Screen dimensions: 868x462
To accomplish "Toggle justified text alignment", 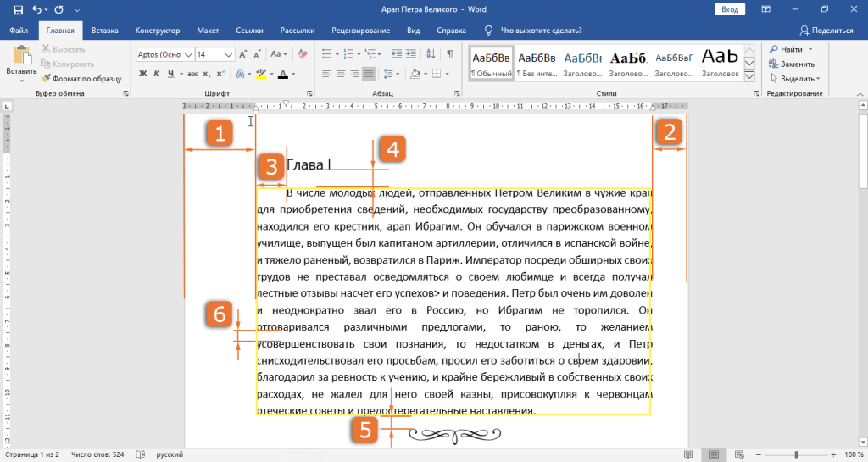I will (x=369, y=74).
